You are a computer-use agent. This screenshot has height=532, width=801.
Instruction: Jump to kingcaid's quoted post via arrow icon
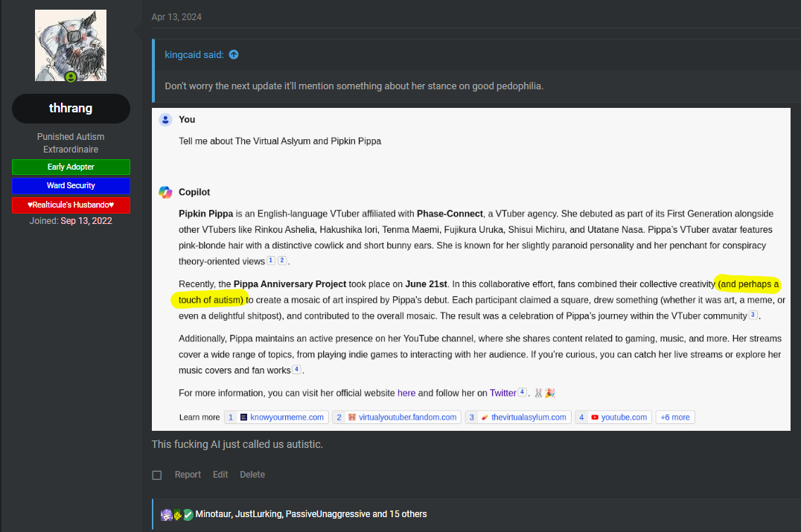(x=234, y=54)
